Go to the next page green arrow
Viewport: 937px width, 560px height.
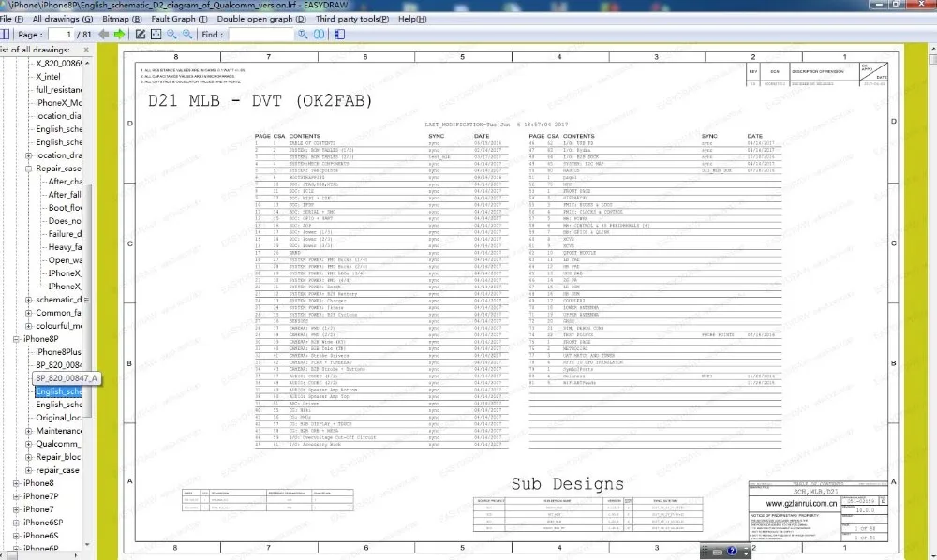pos(120,34)
